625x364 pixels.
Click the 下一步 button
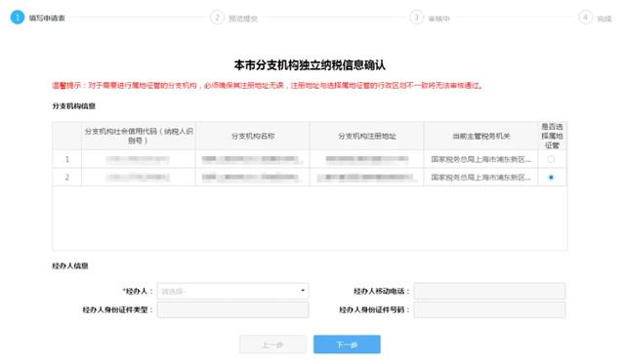click(x=347, y=344)
